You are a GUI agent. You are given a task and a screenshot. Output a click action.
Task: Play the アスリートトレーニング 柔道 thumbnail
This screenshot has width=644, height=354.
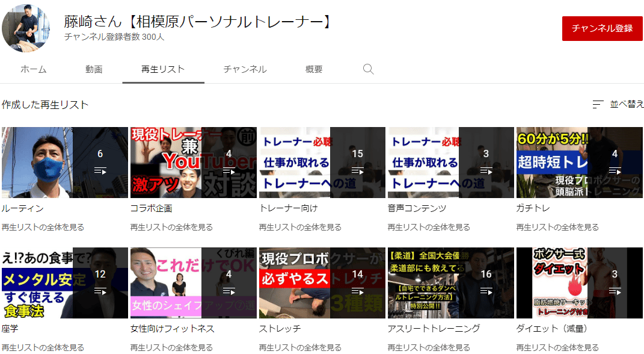point(451,283)
